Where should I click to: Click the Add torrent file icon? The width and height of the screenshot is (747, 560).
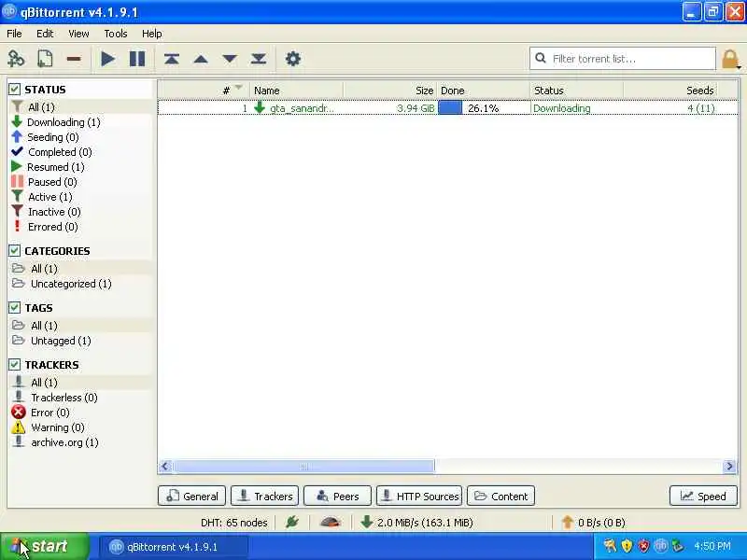(x=45, y=59)
